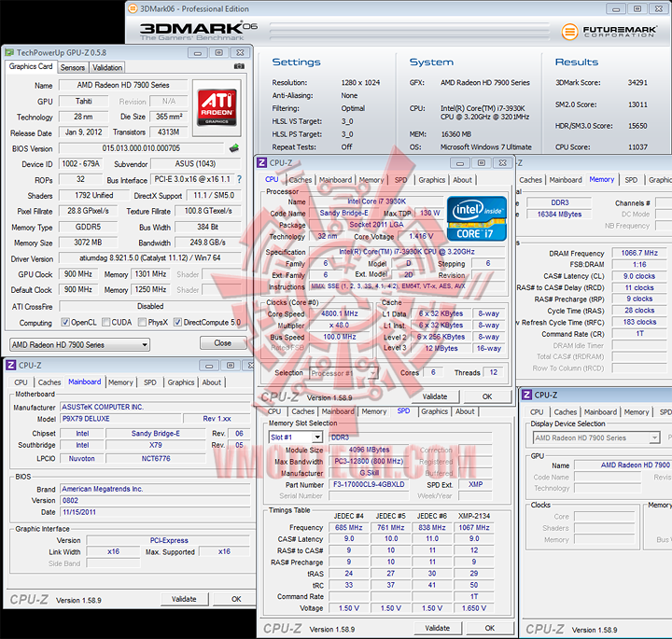Click the XMP-2134 column header in Timings Table
Screen dimensions: 672x639
point(473,516)
